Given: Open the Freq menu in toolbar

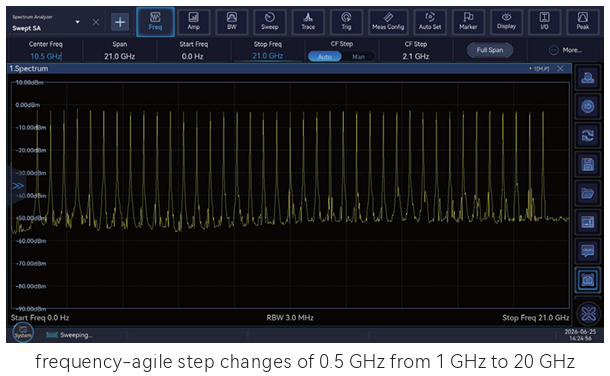Looking at the screenshot, I should click(x=155, y=22).
